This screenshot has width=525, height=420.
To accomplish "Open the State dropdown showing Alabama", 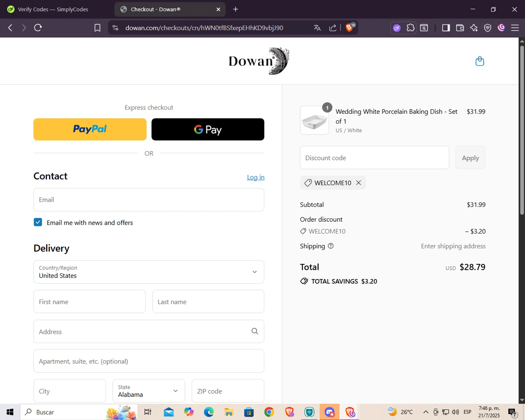I will point(149,391).
